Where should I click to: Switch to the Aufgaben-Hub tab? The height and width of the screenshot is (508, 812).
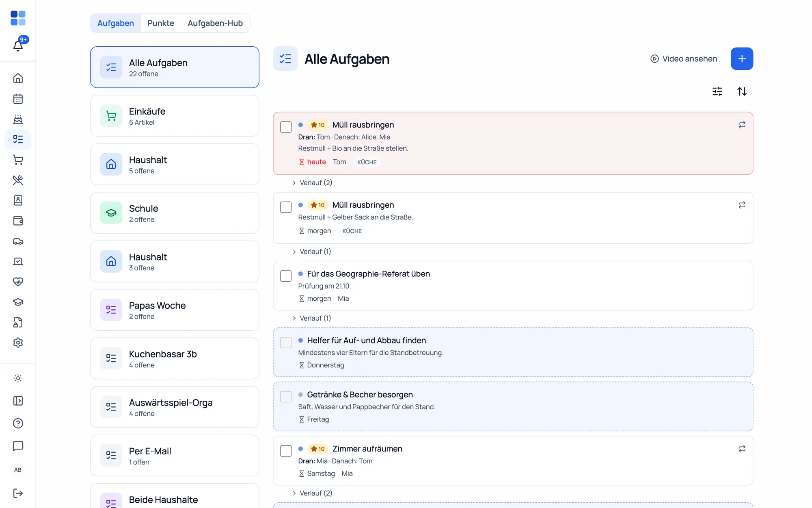click(x=215, y=23)
